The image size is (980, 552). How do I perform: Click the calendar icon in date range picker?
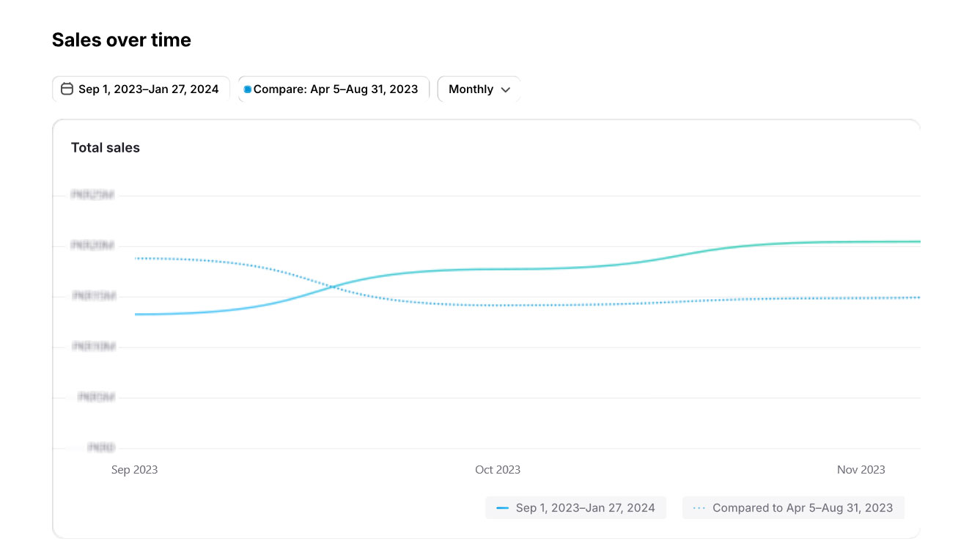tap(67, 89)
